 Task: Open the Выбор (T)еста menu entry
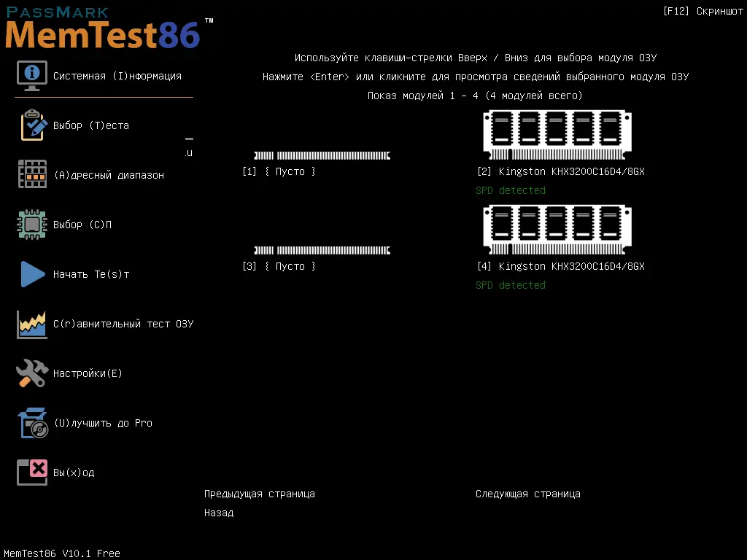91,125
